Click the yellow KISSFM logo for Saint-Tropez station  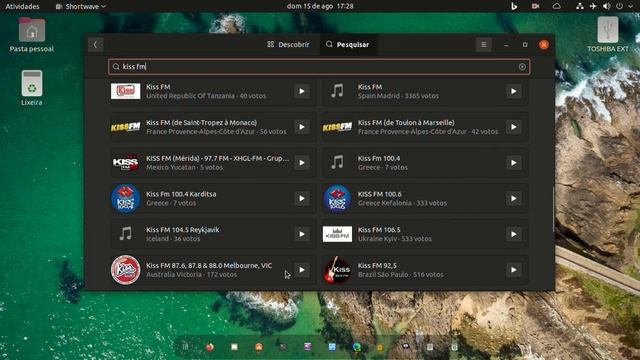pos(125,127)
